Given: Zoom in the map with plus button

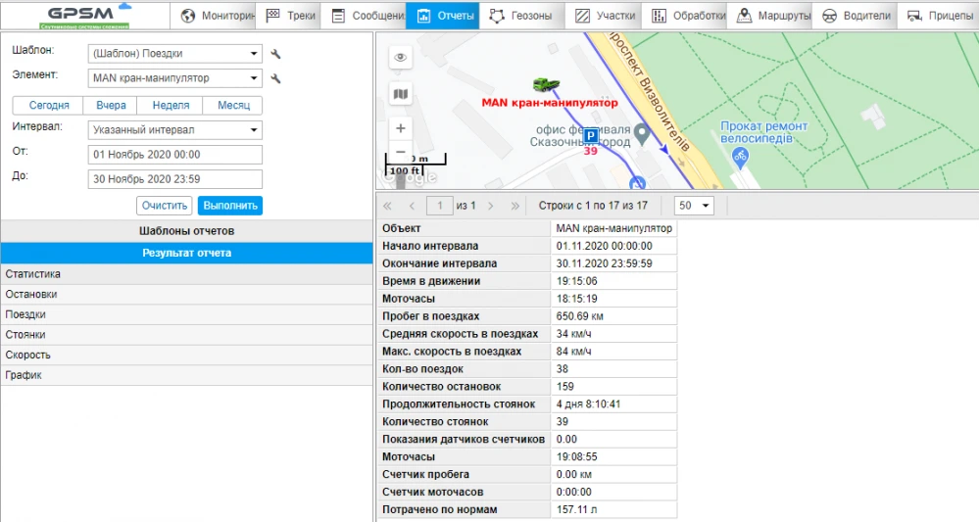Looking at the screenshot, I should (400, 128).
